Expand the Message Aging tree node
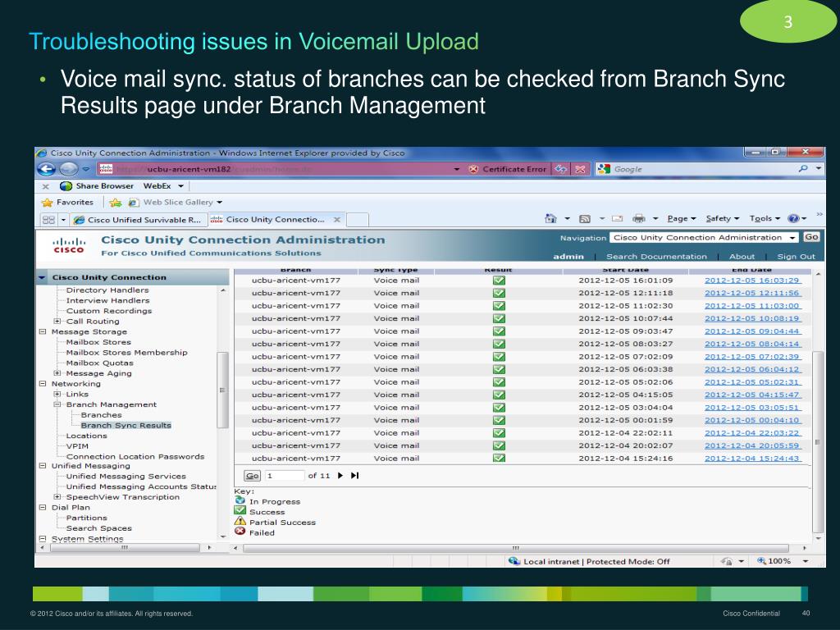This screenshot has height=630, width=840. 57,373
